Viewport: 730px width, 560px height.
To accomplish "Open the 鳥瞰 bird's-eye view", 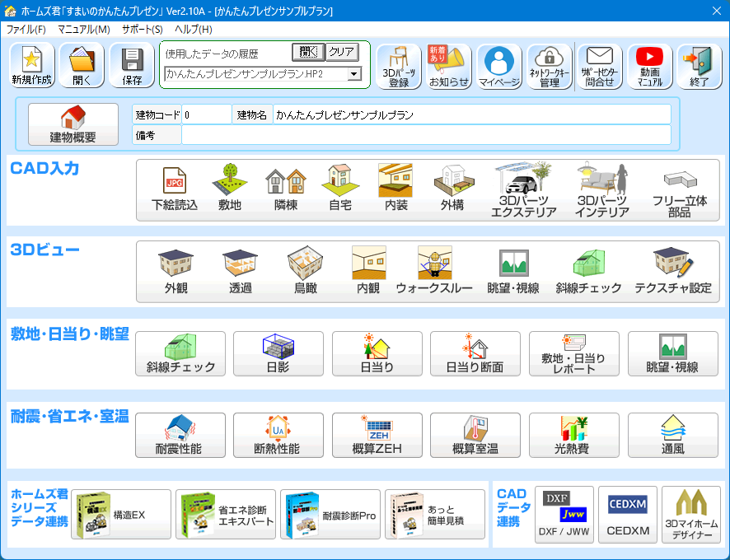I will coord(305,273).
